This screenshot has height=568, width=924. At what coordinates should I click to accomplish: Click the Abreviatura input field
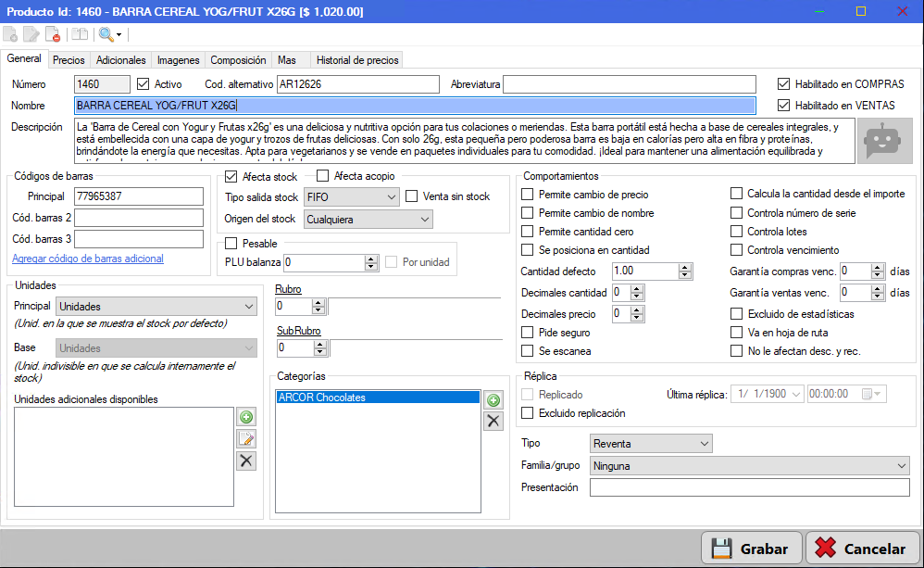pyautogui.click(x=630, y=84)
